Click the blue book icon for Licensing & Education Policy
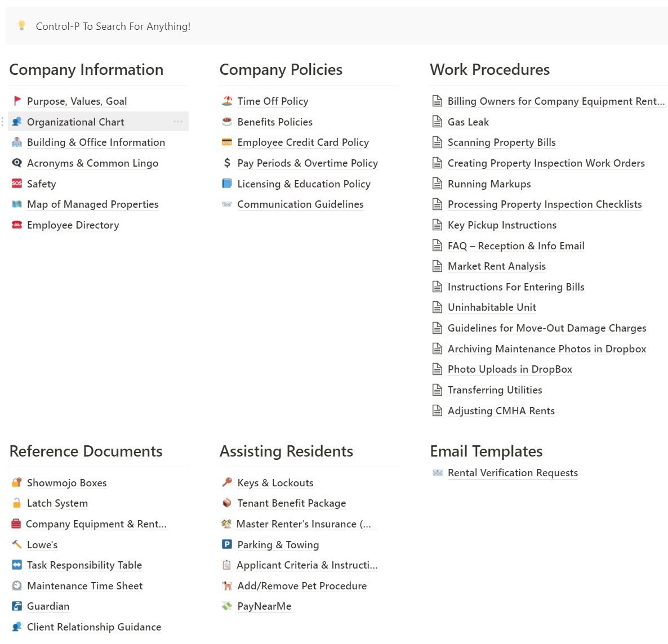 click(x=227, y=184)
